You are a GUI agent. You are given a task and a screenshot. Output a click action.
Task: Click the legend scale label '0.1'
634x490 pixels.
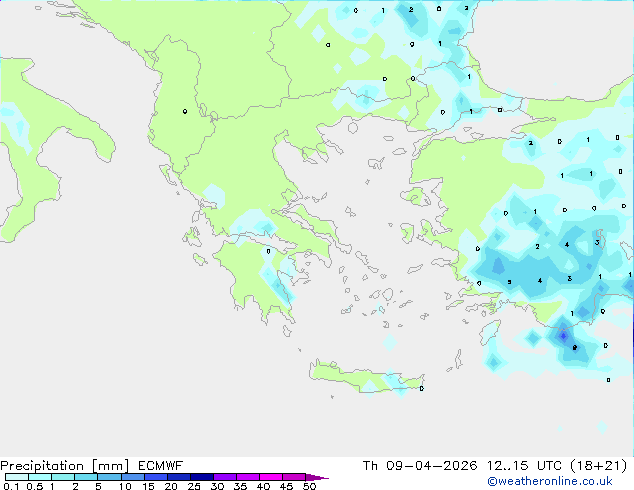point(11,486)
